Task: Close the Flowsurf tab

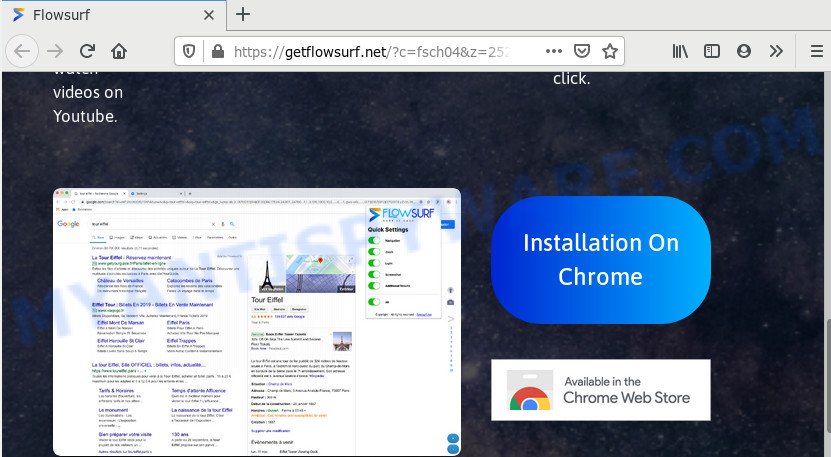Action: pos(209,15)
